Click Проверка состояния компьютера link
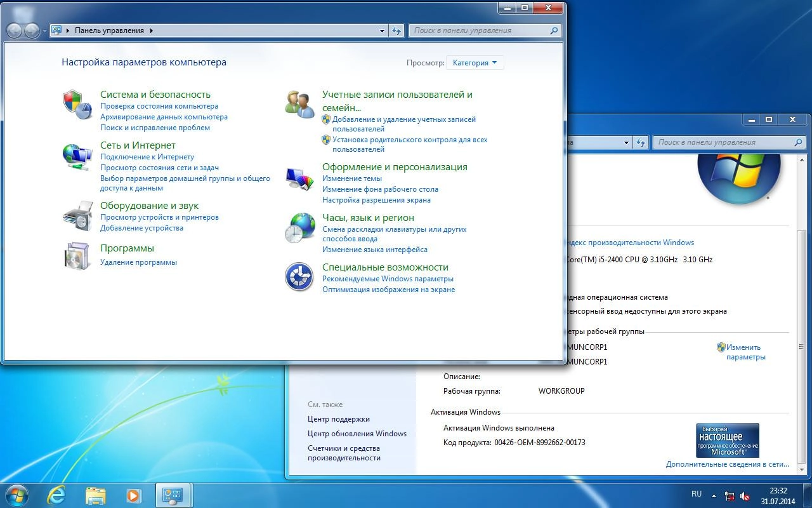Screen dimensions: 812x508 [x=159, y=106]
